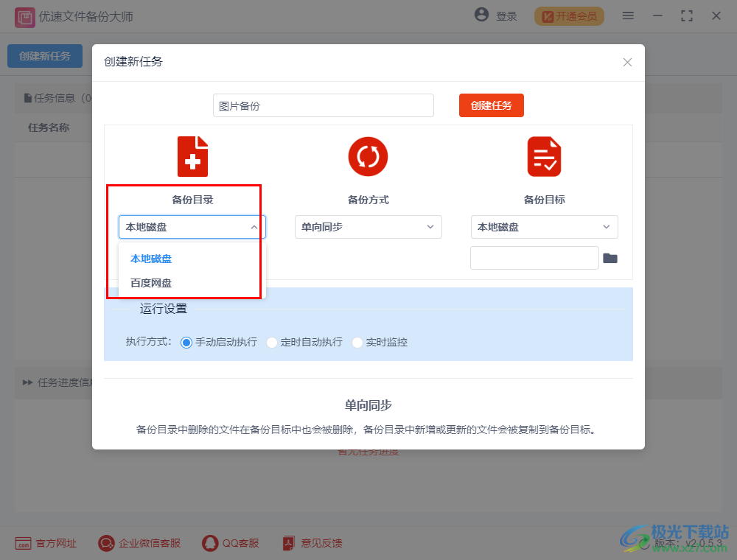
Task: Click the hamburger menu in the title bar
Action: (628, 15)
